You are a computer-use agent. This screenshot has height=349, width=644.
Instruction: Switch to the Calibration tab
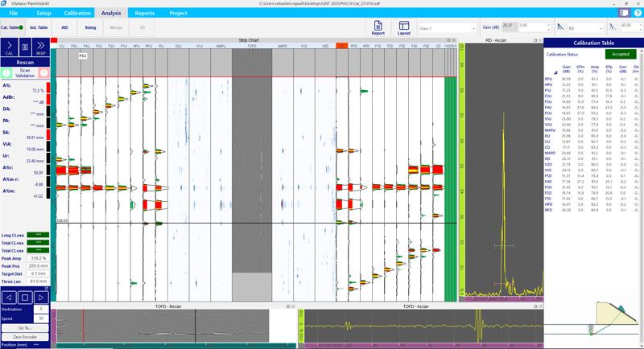click(77, 14)
